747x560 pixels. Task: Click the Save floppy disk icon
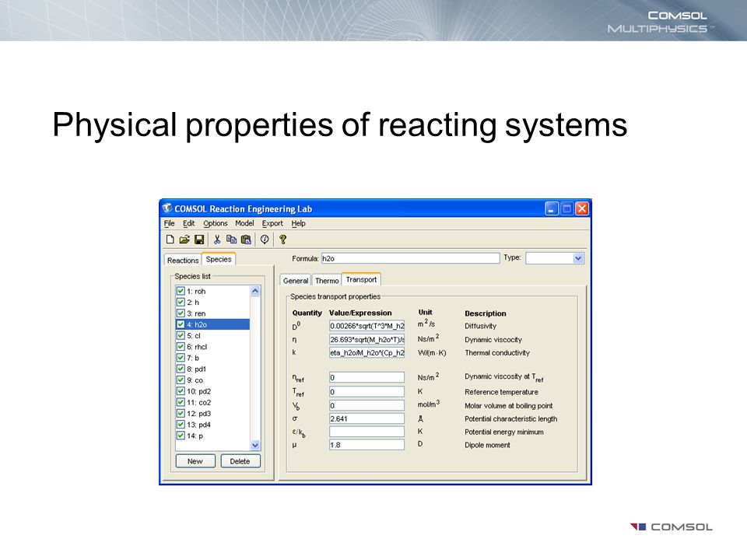(x=199, y=240)
